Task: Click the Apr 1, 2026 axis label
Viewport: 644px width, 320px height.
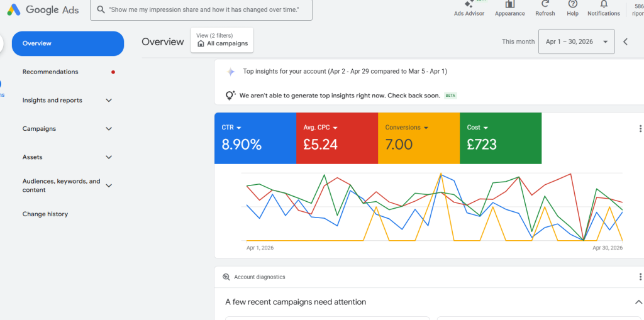Action: (x=260, y=248)
